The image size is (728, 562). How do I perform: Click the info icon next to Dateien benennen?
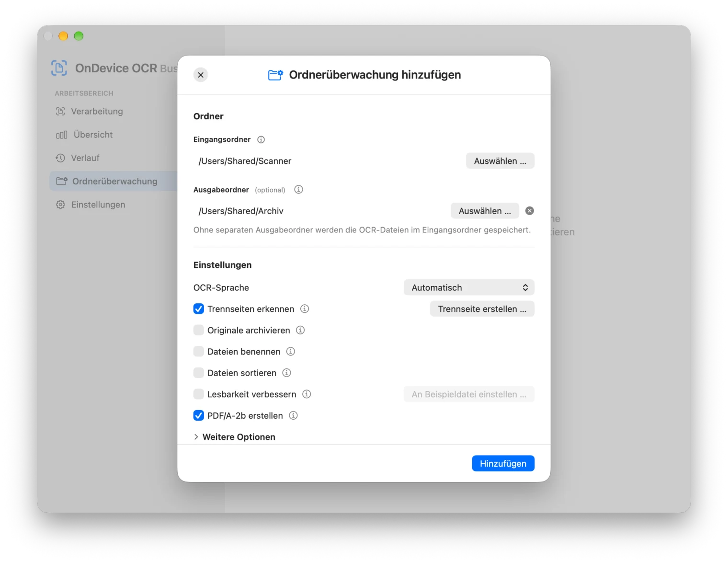click(x=291, y=351)
